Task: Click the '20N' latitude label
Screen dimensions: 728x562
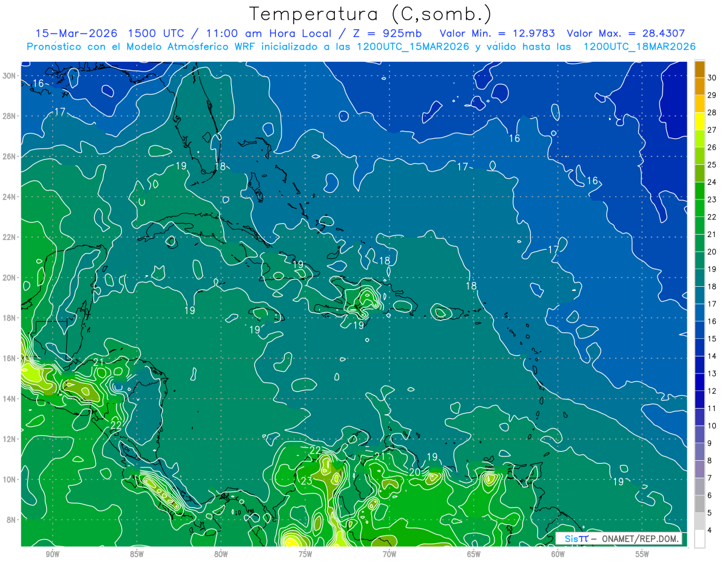Action: click(10, 278)
